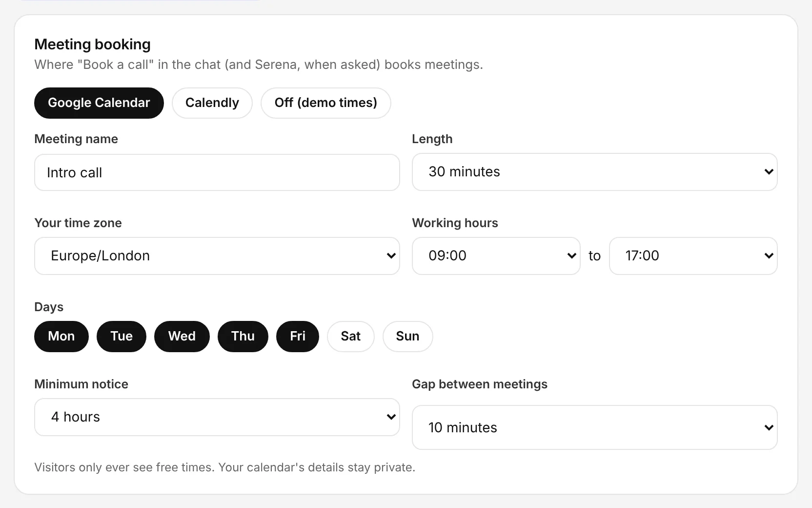812x508 pixels.
Task: Click the 'Where "Book a call" in the chat' description
Action: (259, 64)
